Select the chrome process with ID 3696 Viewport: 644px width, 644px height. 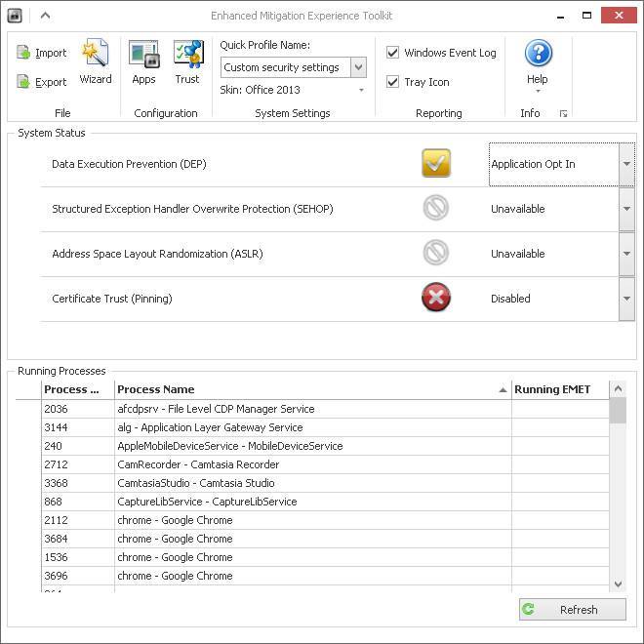325,576
